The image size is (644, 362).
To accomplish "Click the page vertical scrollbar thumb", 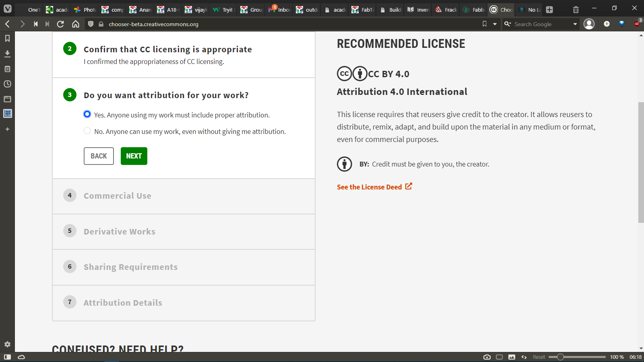I will click(641, 162).
